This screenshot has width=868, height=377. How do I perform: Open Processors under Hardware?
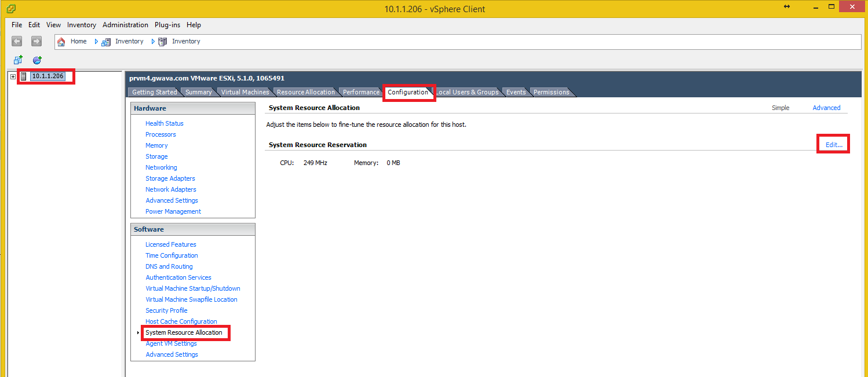[x=161, y=134]
